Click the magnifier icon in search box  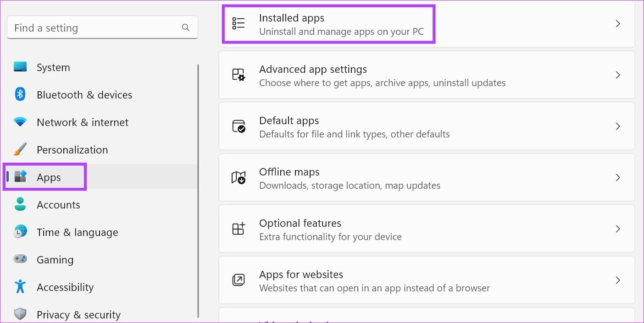coord(186,27)
